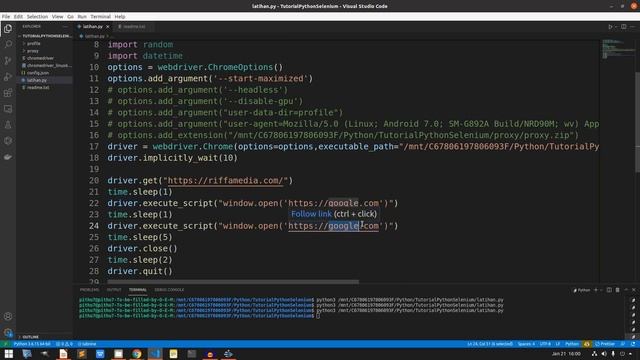Viewport: 640px width, 360px height.
Task: Change encoding via UTF-8 status item
Action: point(545,344)
